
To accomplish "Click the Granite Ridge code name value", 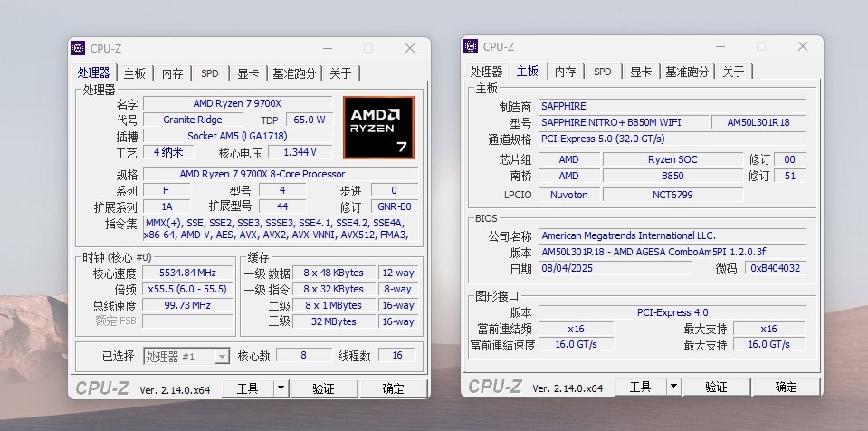I will pyautogui.click(x=193, y=120).
